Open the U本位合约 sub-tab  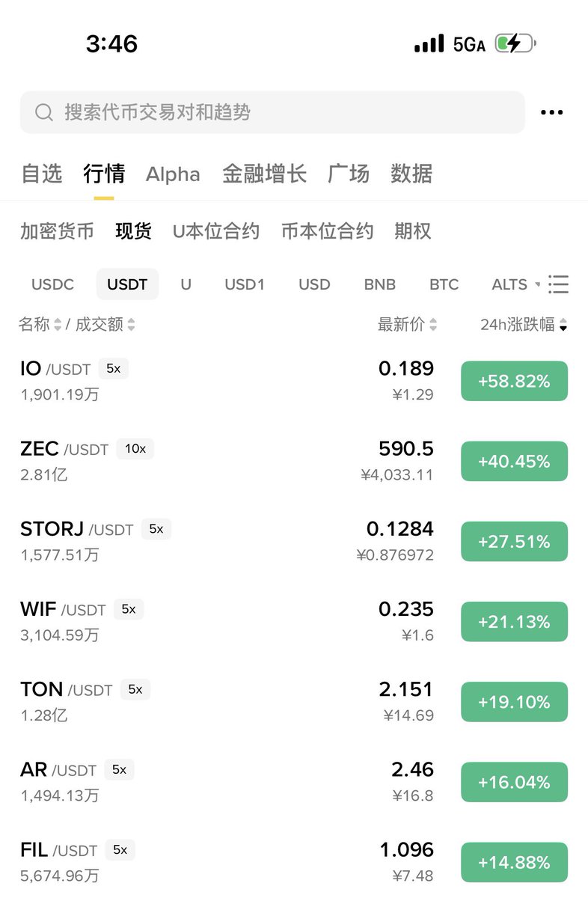point(216,231)
